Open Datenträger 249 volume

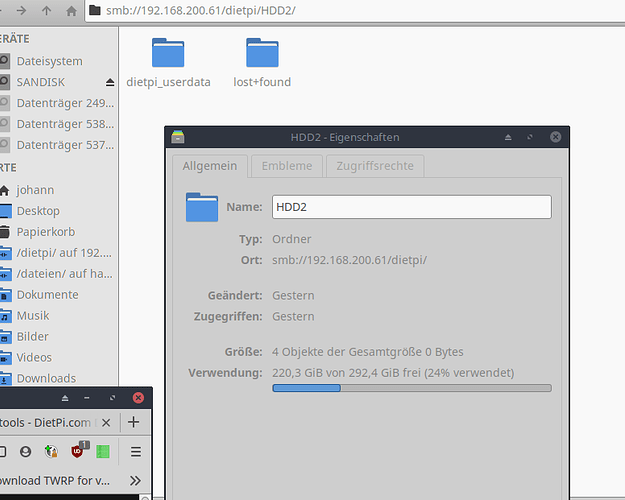point(58,103)
